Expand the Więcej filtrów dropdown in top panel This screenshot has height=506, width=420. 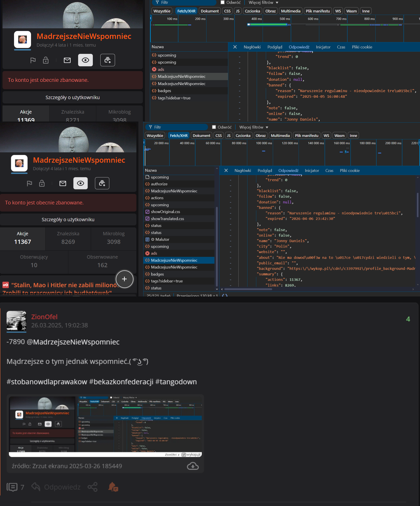(263, 2)
